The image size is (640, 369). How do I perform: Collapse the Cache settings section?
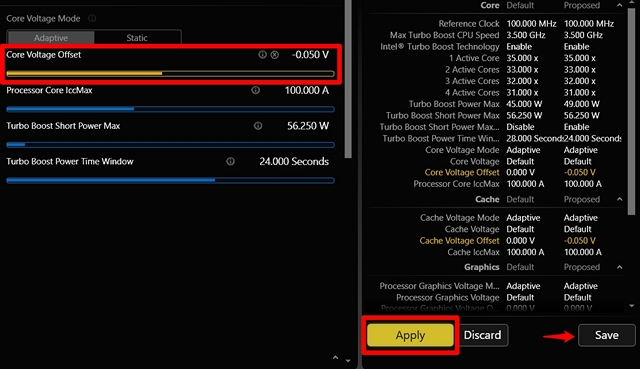(x=620, y=199)
